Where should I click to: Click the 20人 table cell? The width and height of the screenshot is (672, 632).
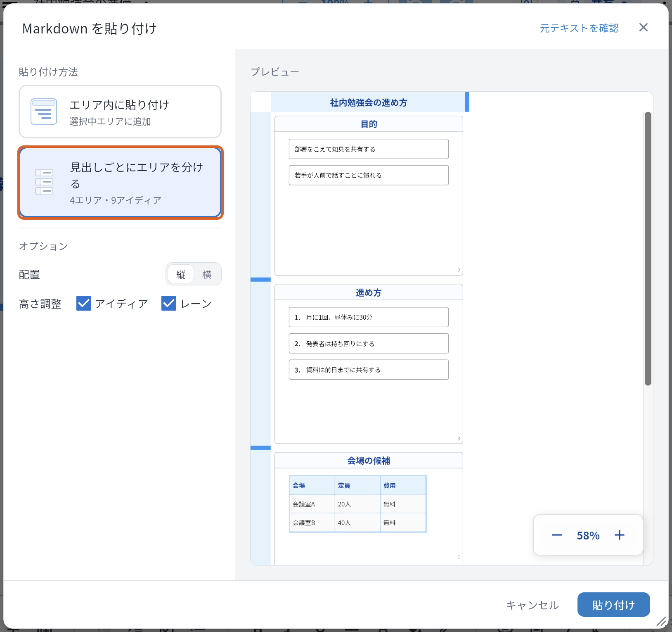click(x=357, y=504)
